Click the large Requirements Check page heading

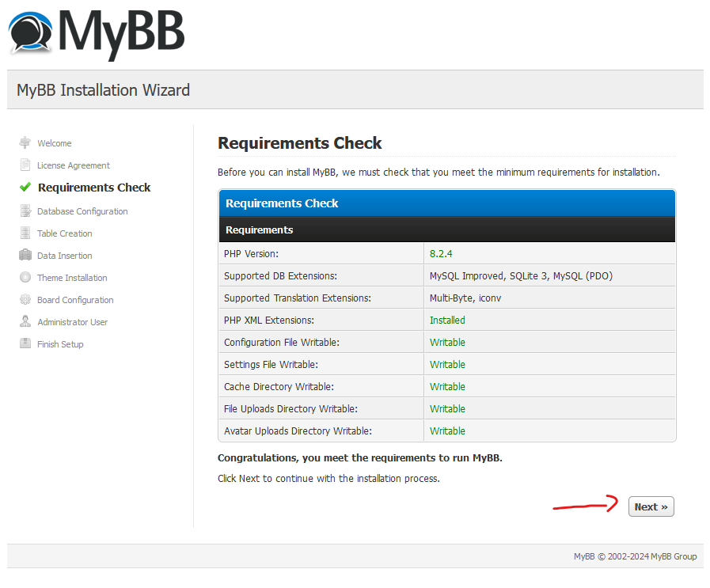tap(300, 143)
